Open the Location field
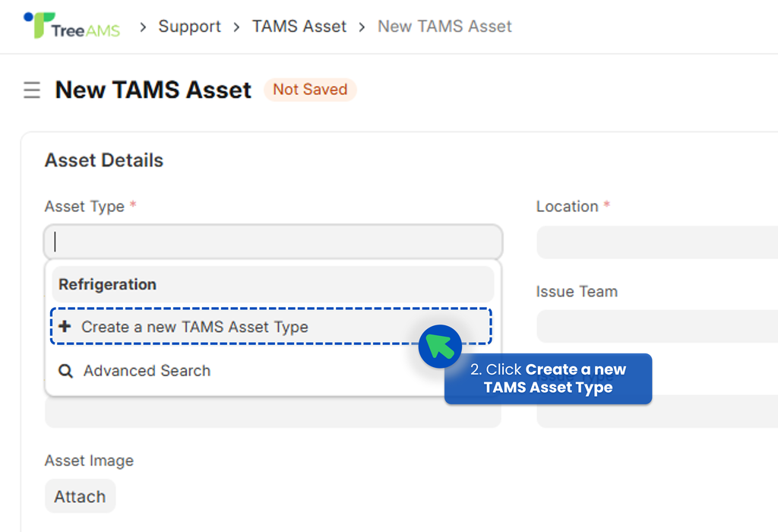The height and width of the screenshot is (532, 778). tap(657, 242)
